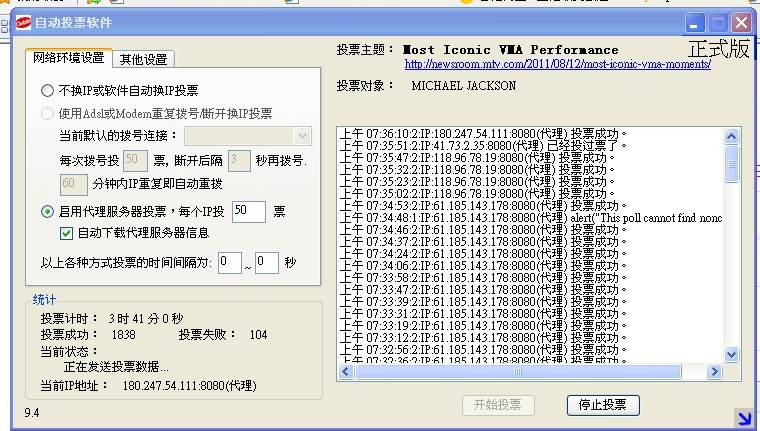Select log row 07:33:39 投票成功
This screenshot has height=431, width=760.
pyautogui.click(x=483, y=302)
